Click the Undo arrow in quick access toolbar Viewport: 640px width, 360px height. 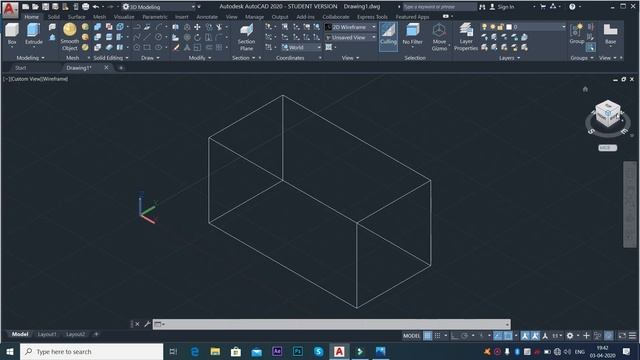[96, 7]
